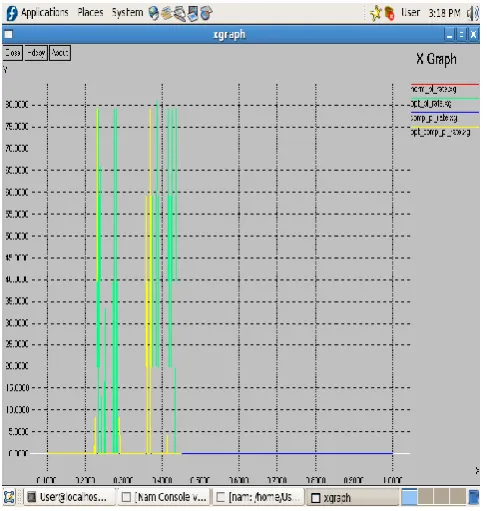Screen dimensions: 487x511
Task: Launch the web browser globe icon
Action: 154,13
